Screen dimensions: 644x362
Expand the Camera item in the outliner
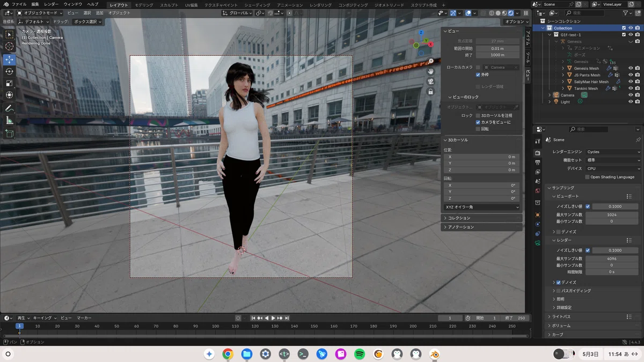550,95
